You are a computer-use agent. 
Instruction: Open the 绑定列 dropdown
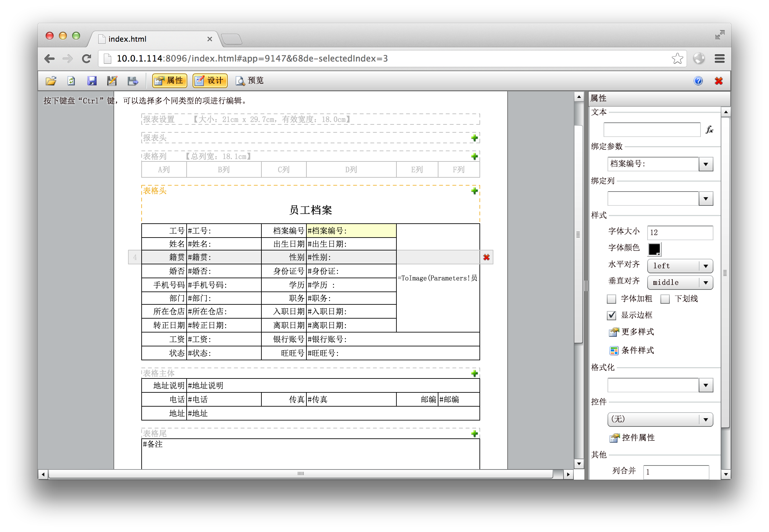coord(706,199)
